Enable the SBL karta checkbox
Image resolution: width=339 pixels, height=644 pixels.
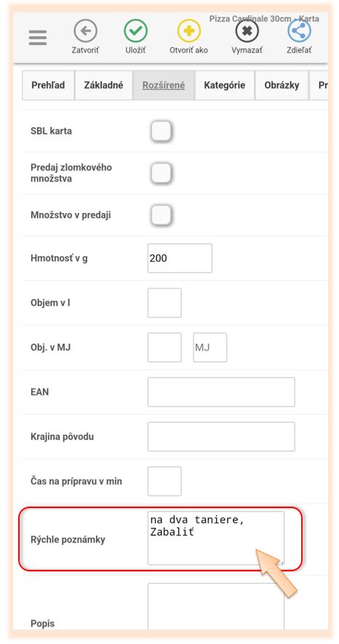[x=161, y=132]
